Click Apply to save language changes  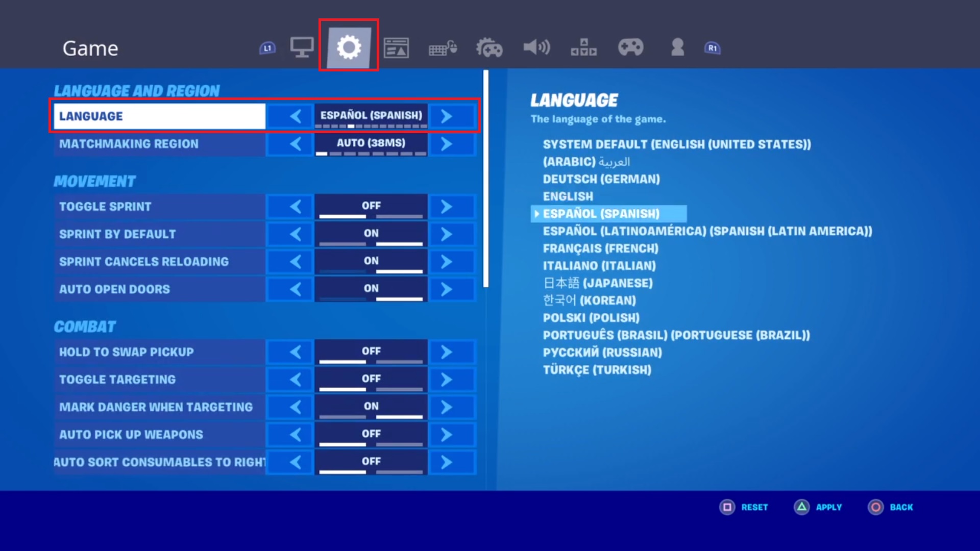tap(820, 507)
